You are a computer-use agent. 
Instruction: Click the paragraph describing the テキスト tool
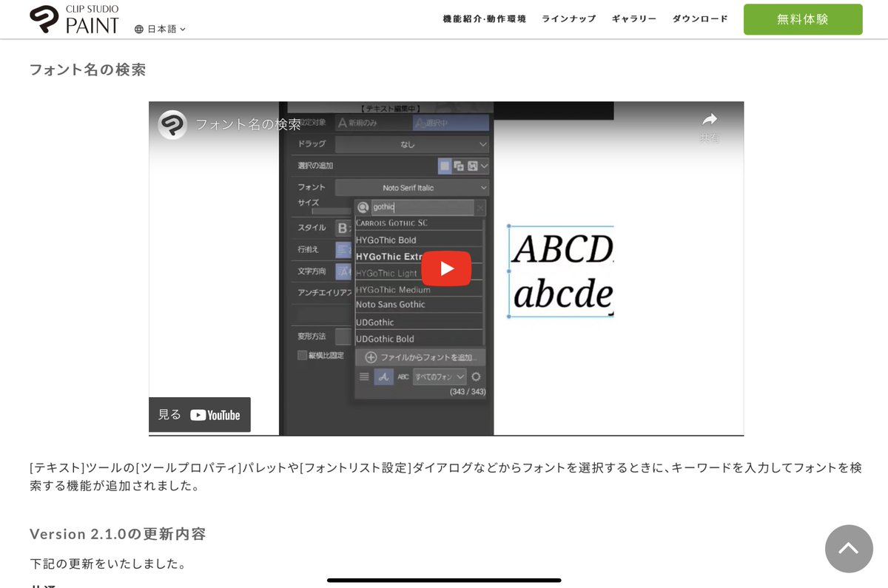445,476
